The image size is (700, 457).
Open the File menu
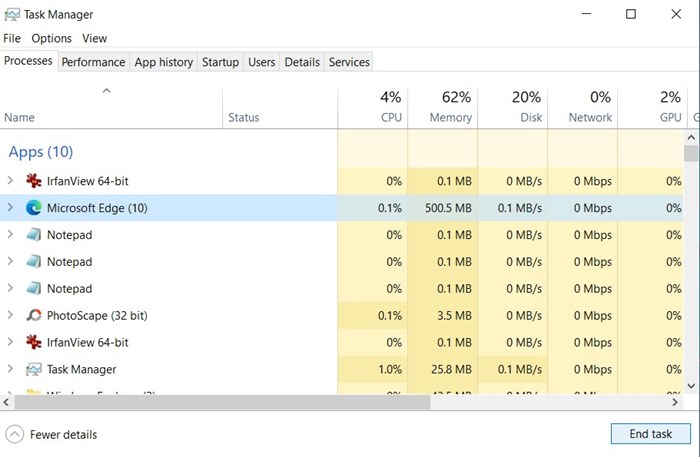tap(12, 38)
